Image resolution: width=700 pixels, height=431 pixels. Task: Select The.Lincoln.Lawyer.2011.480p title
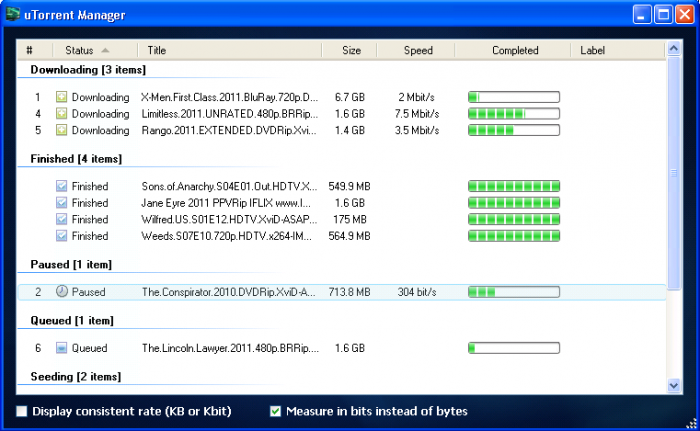pyautogui.click(x=230, y=348)
